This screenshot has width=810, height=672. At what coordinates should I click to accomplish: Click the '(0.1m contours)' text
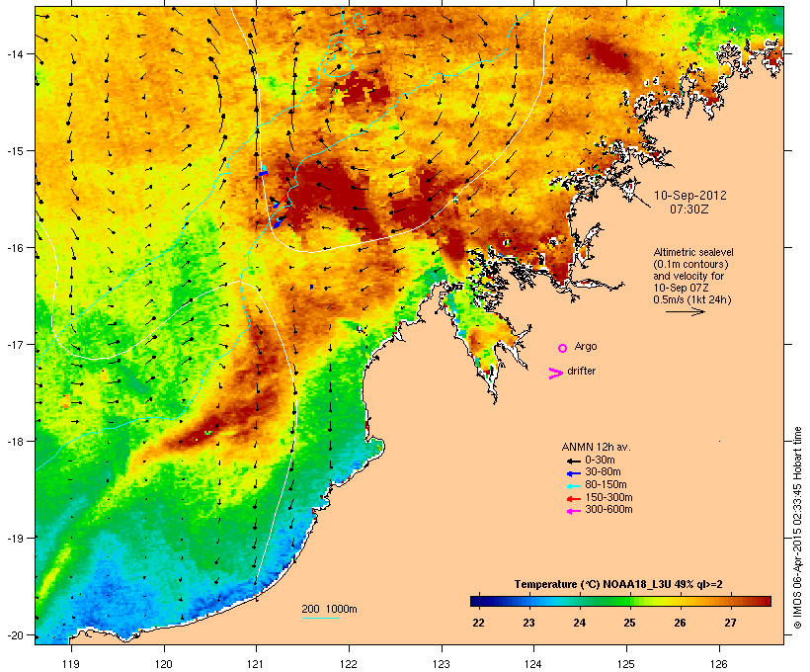[691, 264]
